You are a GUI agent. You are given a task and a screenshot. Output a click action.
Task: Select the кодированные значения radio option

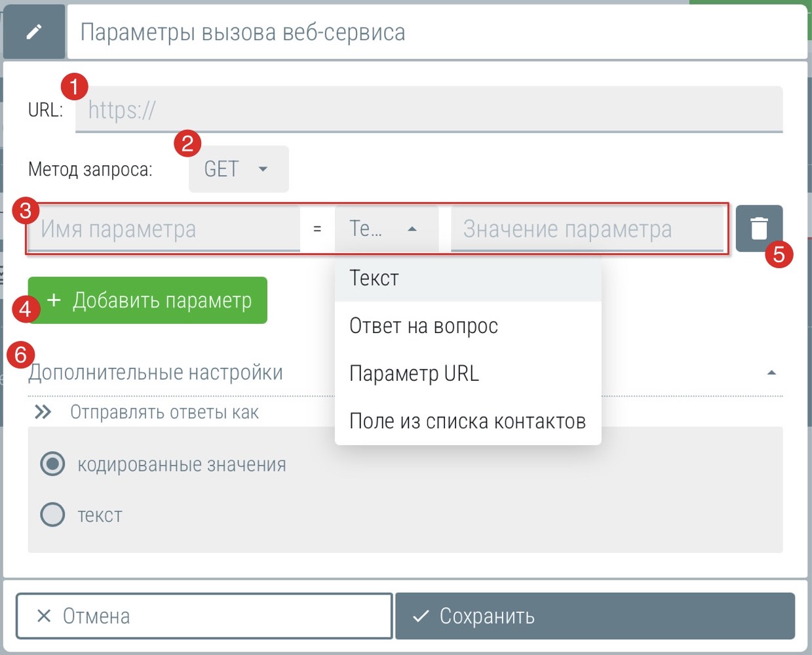pyautogui.click(x=52, y=464)
